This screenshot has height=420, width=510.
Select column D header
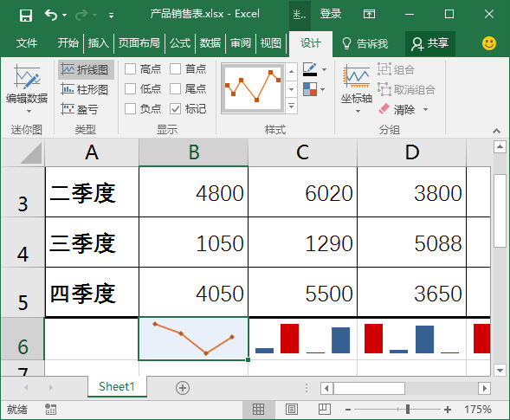point(412,152)
